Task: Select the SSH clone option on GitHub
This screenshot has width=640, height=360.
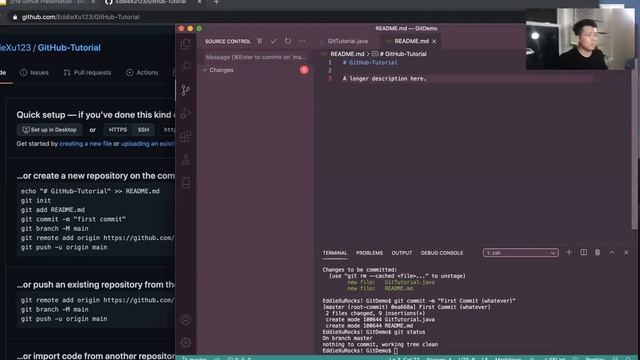Action: (x=143, y=130)
